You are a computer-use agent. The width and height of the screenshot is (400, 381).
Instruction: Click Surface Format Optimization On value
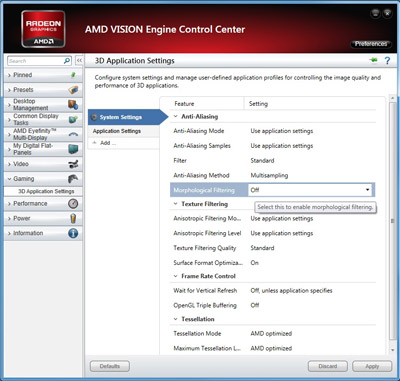(x=254, y=263)
